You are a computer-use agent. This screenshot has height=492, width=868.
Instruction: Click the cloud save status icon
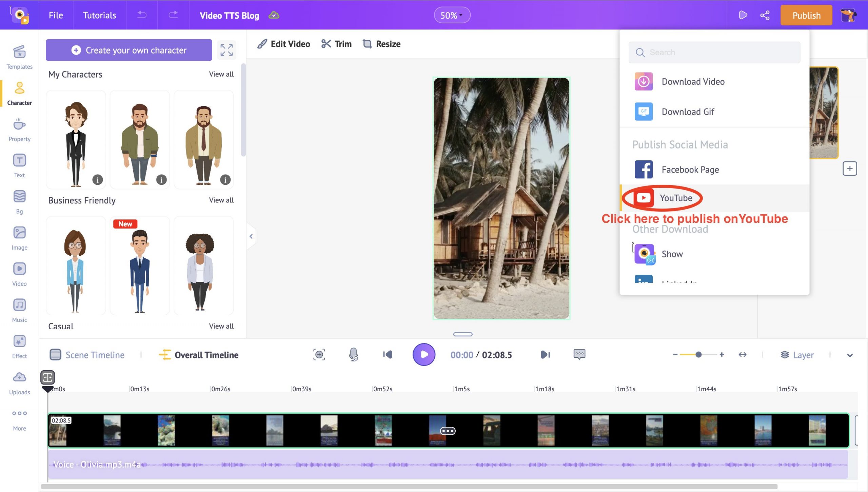[x=274, y=15]
